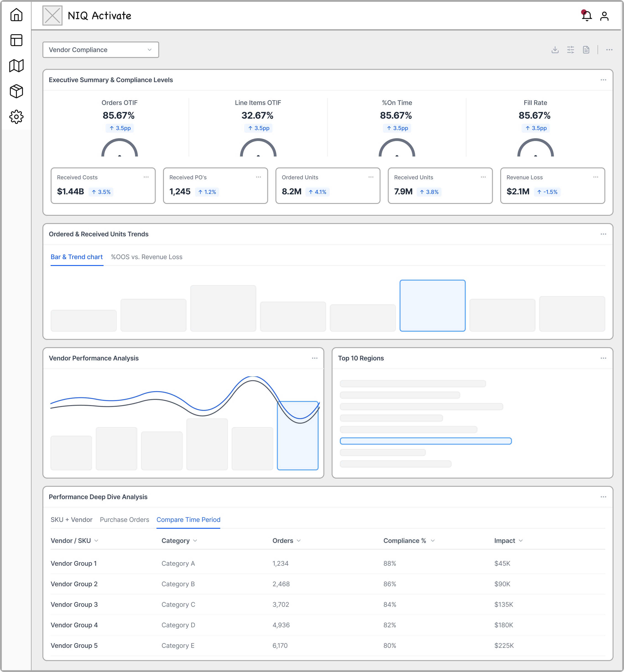The height and width of the screenshot is (672, 624).
Task: Open the user profile icon
Action: [x=604, y=16]
